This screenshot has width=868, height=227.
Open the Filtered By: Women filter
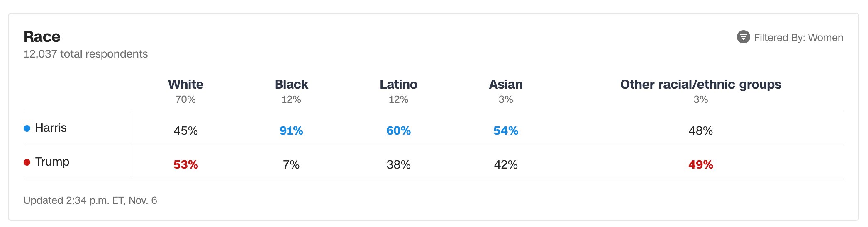(x=798, y=38)
